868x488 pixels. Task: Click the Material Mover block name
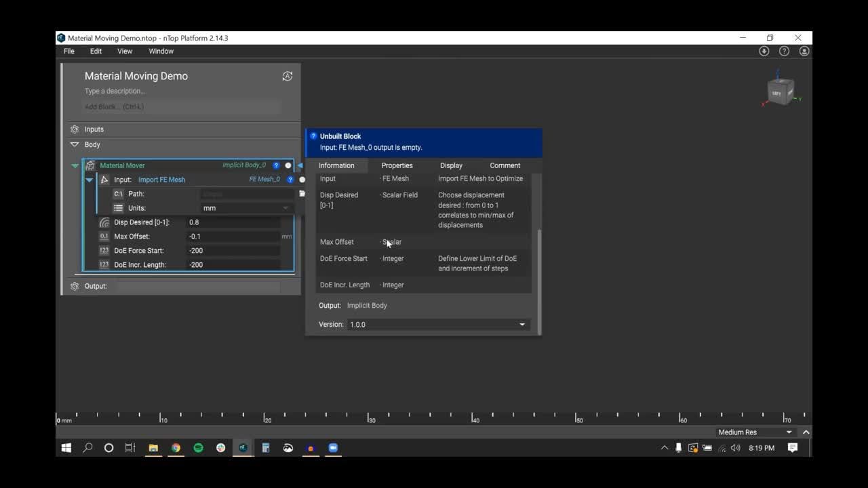[122, 165]
